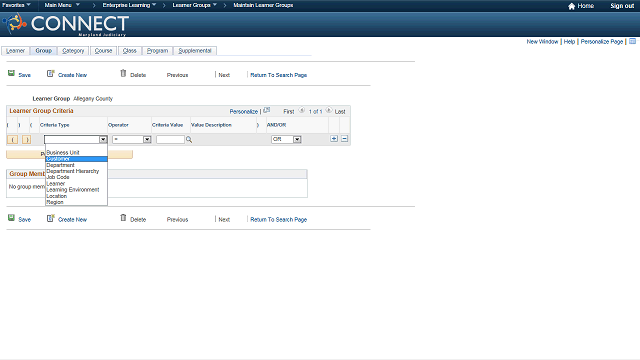Viewport: 640px width, 360px height.
Task: Choose Department Hierarchy from the list
Action: [x=76, y=171]
